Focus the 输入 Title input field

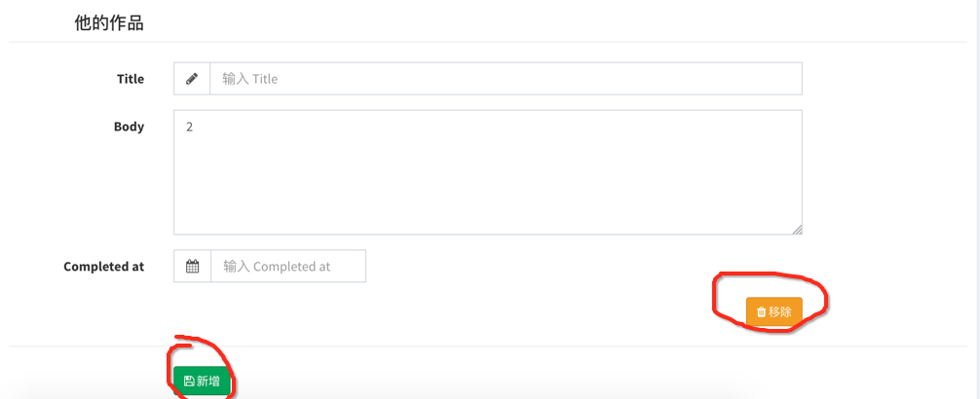pyautogui.click(x=506, y=79)
